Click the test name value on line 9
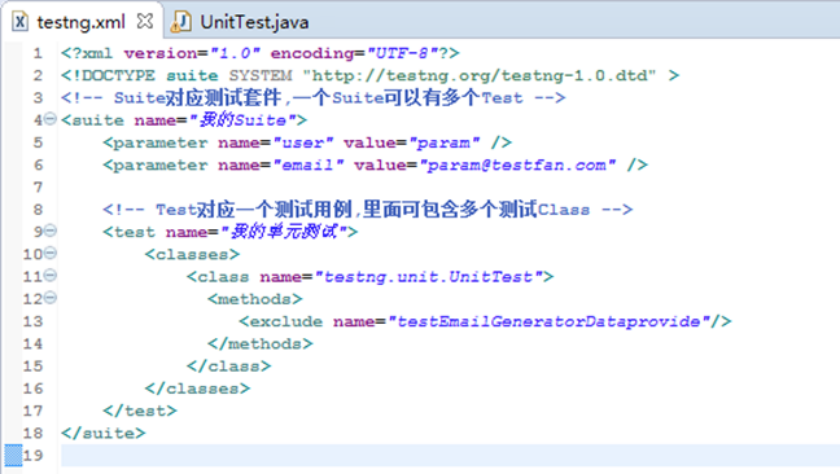The image size is (840, 476). [284, 232]
